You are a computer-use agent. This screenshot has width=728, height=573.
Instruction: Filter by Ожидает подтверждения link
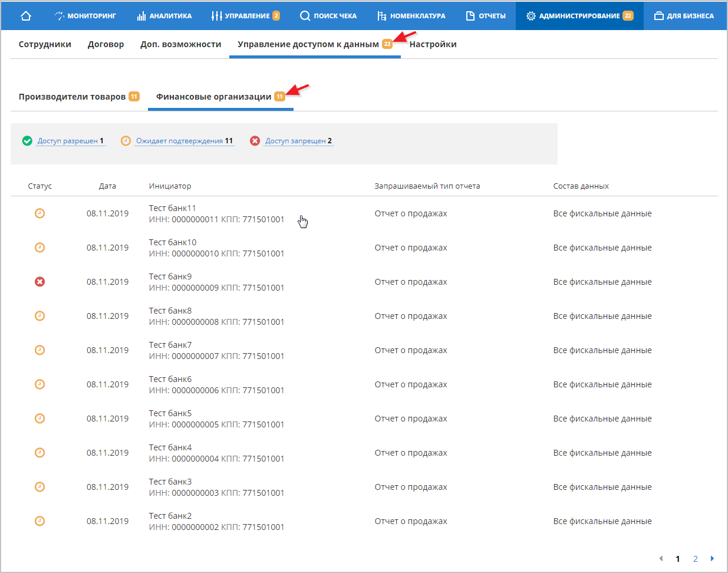pyautogui.click(x=179, y=141)
